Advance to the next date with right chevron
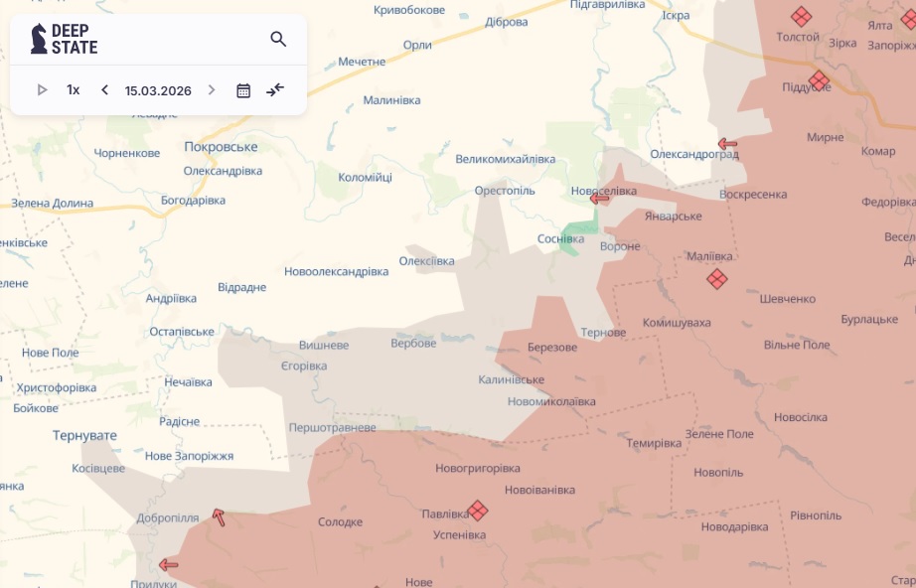The width and height of the screenshot is (916, 588). 212,89
